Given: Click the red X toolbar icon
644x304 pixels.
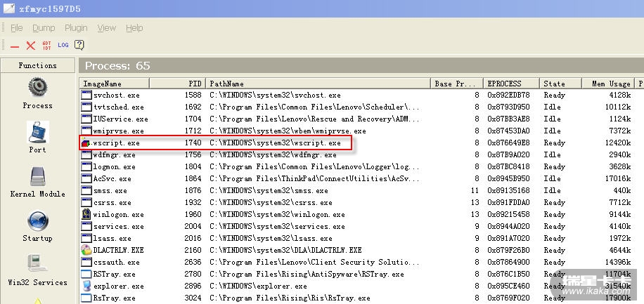Looking at the screenshot, I should tap(31, 45).
